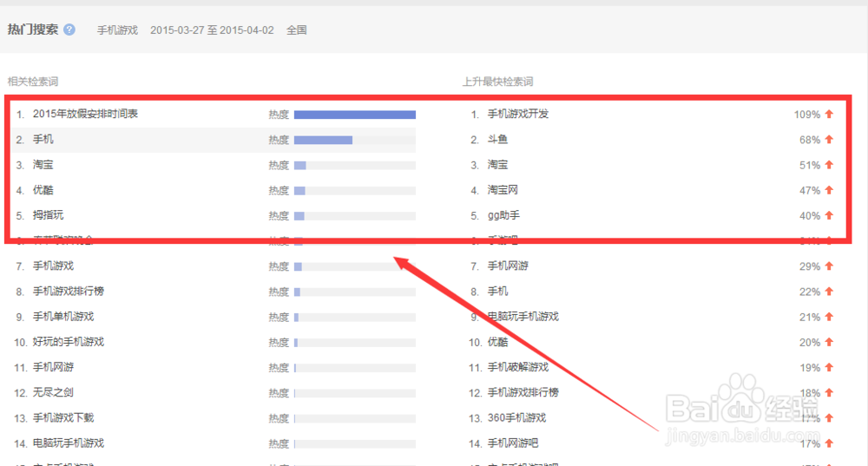868x466 pixels.
Task: Click the up arrow beside 优酷 20%
Action: (x=829, y=343)
